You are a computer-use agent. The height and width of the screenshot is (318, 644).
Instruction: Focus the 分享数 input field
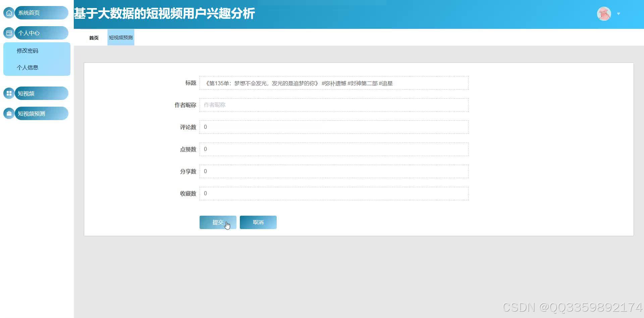334,171
